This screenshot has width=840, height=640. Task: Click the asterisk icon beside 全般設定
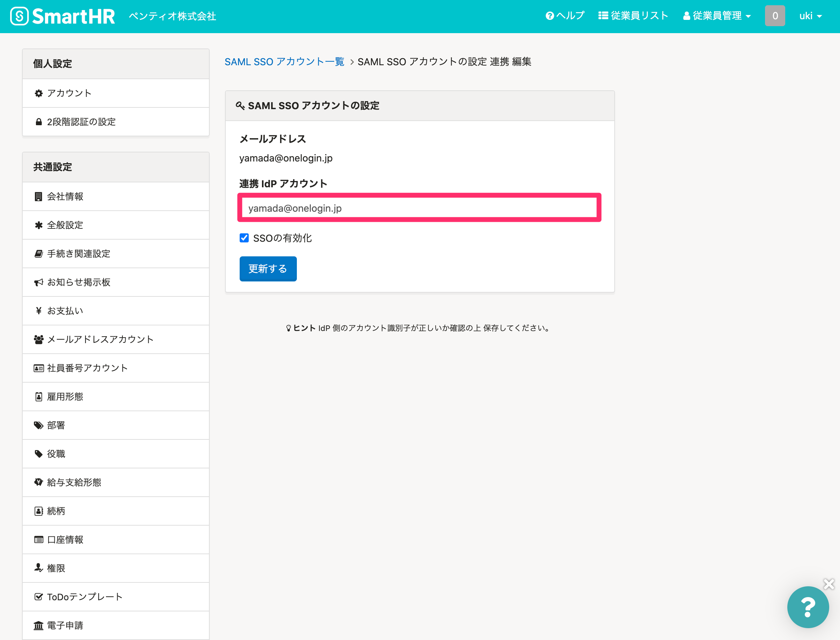pyautogui.click(x=38, y=225)
